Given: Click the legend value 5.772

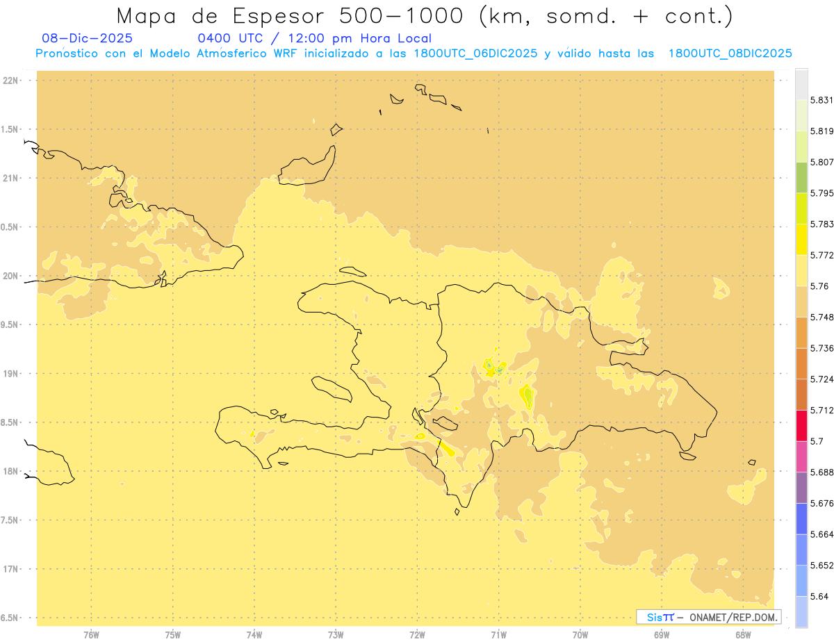Looking at the screenshot, I should [822, 255].
